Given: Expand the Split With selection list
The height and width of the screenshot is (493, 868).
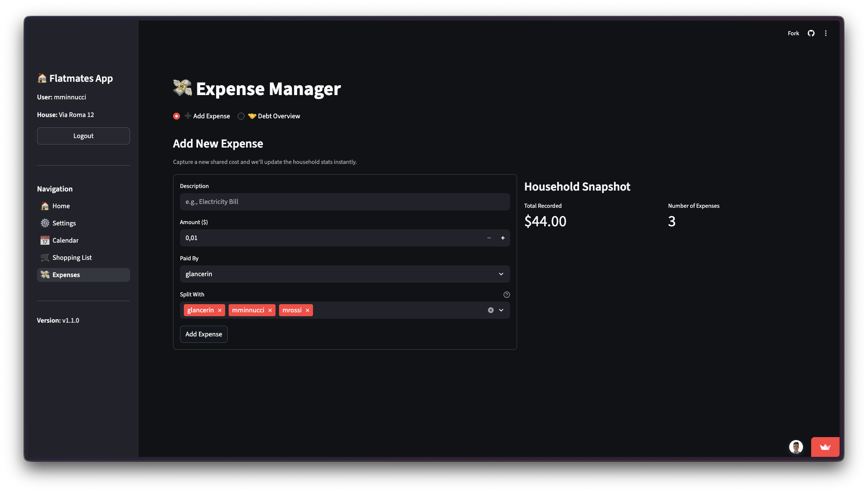Looking at the screenshot, I should tap(501, 310).
